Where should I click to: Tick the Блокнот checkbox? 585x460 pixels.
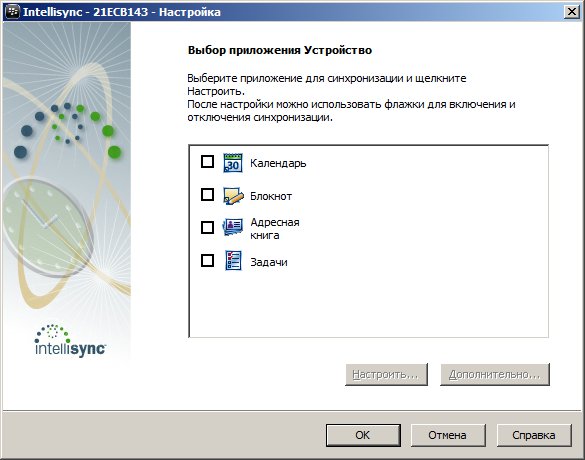(x=207, y=195)
